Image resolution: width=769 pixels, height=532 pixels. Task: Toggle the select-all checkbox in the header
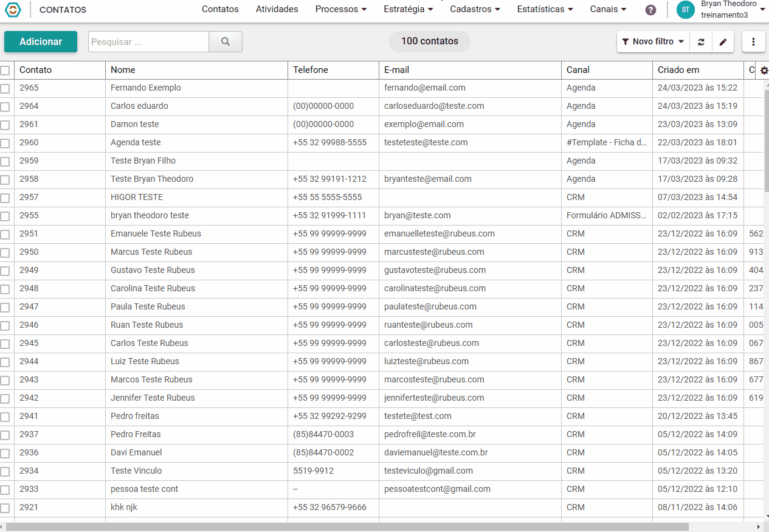click(5, 71)
